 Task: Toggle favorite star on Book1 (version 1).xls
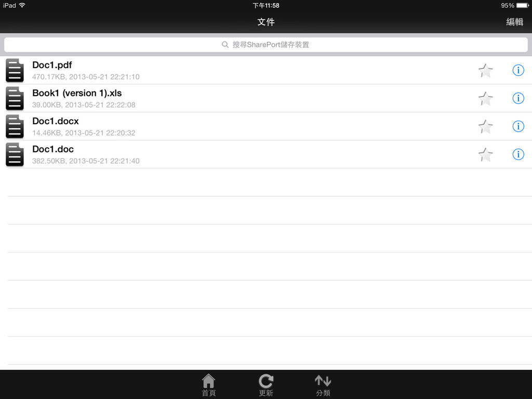tap(486, 99)
